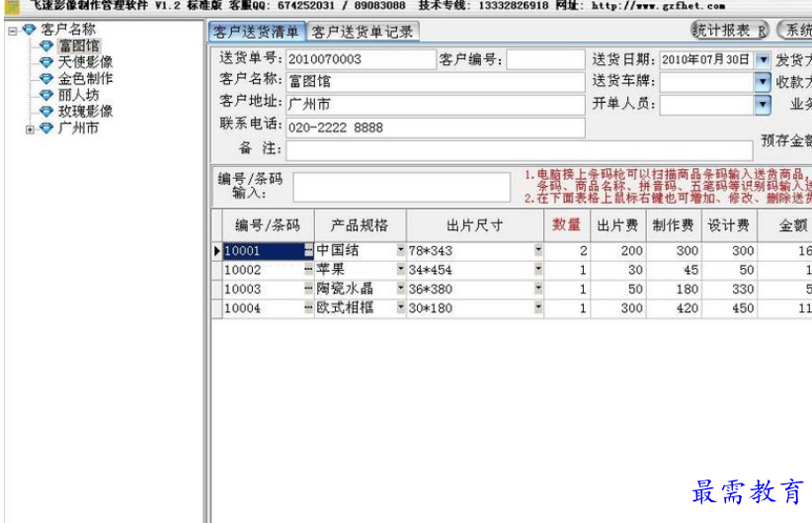Click the 备注 remarks input field
The width and height of the screenshot is (812, 523).
[520, 150]
